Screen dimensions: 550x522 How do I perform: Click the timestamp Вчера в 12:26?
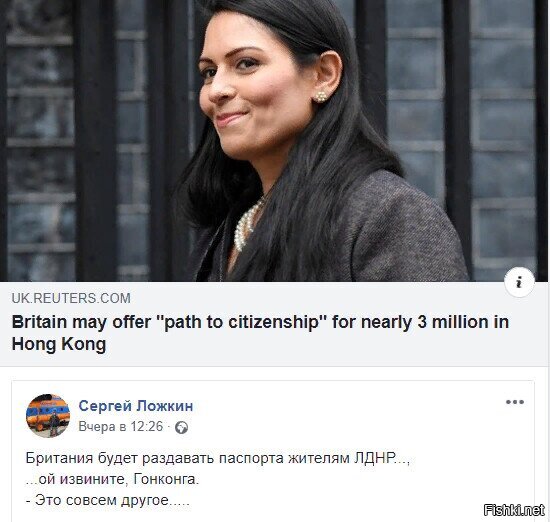tap(121, 427)
